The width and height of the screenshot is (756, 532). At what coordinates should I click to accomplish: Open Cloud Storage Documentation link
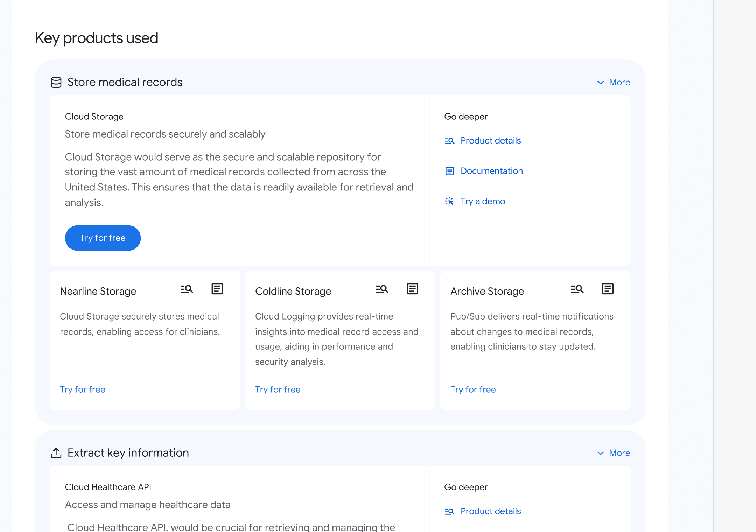pos(491,171)
